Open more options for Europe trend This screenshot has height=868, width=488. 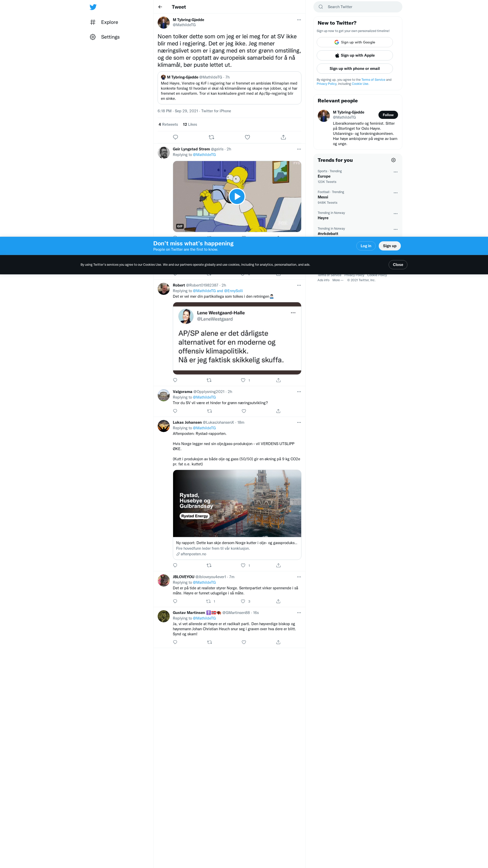(395, 172)
